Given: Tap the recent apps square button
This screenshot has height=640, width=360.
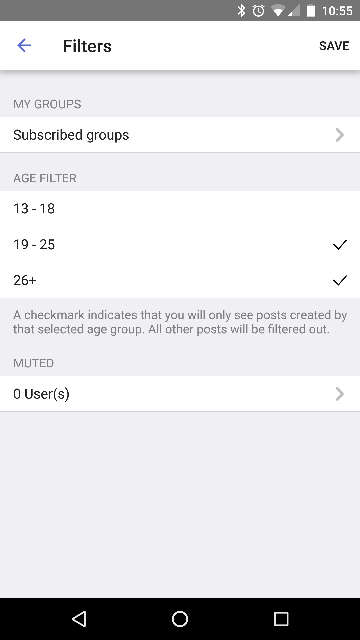Looking at the screenshot, I should tap(281, 619).
